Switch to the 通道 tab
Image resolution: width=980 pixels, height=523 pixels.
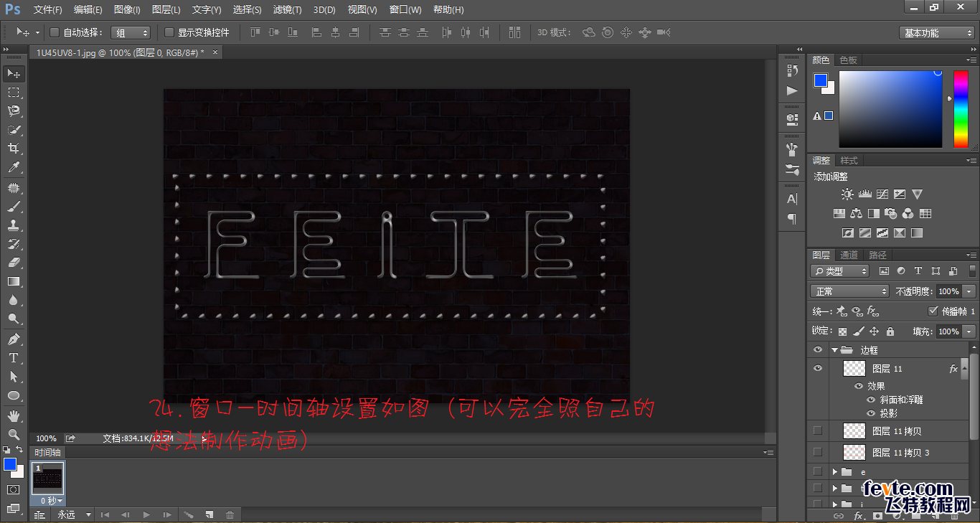(849, 254)
